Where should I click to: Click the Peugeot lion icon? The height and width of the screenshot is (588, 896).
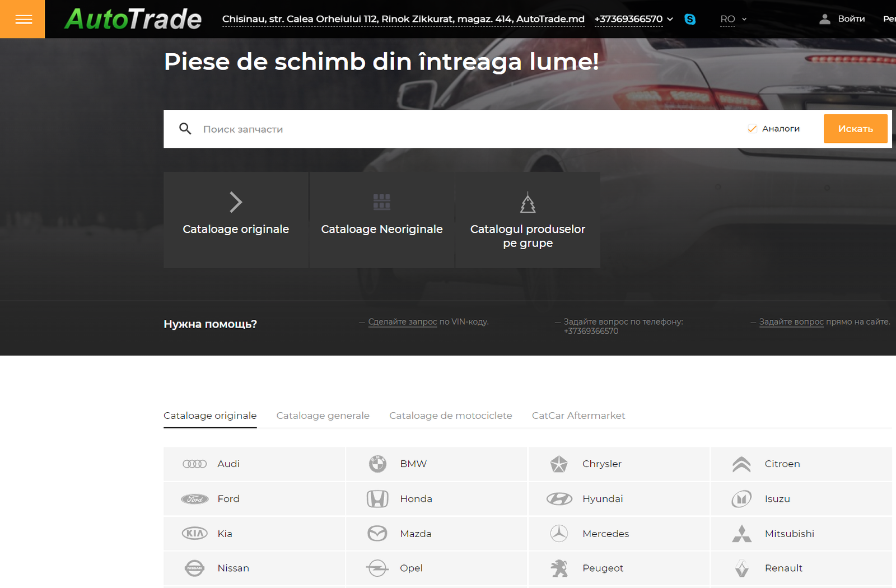560,568
